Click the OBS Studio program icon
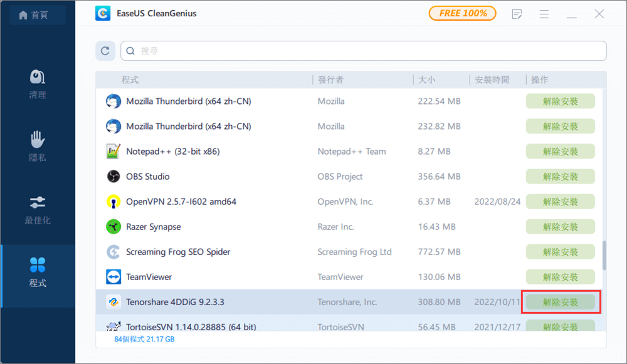 (x=113, y=176)
